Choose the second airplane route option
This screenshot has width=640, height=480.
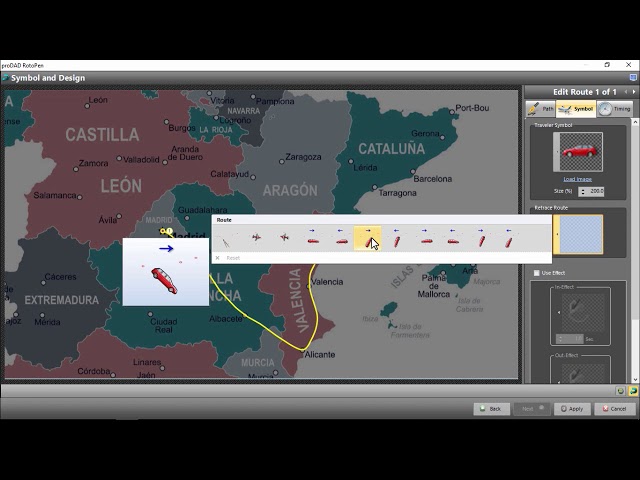point(256,238)
